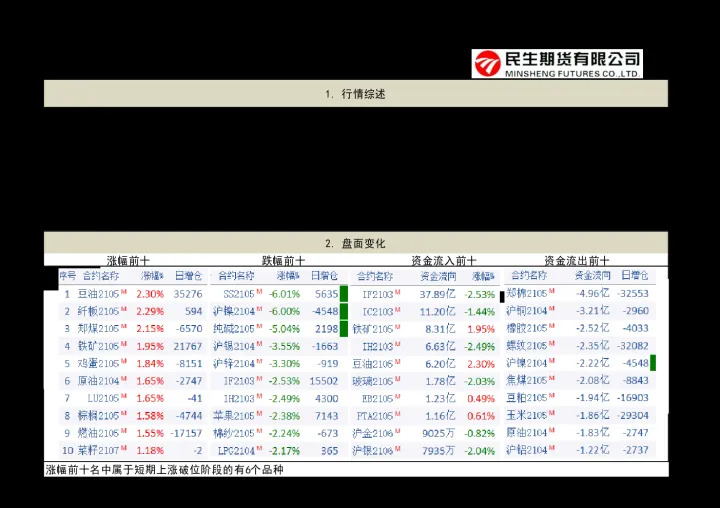This screenshot has width=720, height=508.
Task: Click the 7935万 fund inflow value
Action: click(x=439, y=451)
